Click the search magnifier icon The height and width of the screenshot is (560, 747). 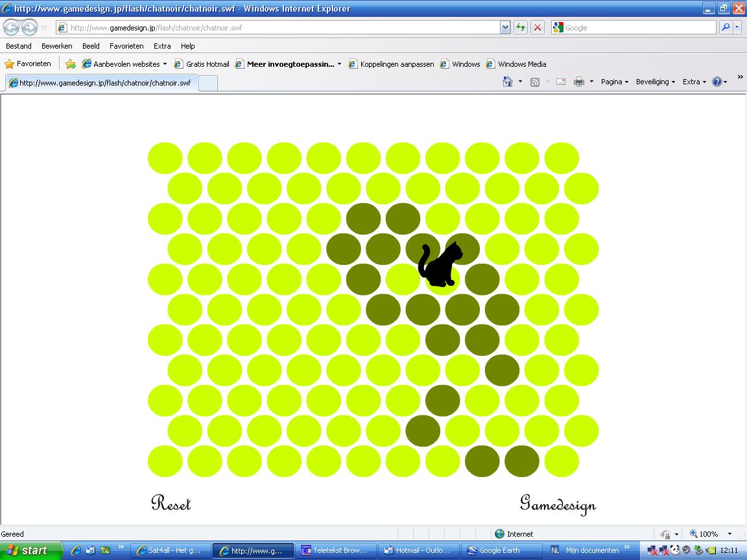click(726, 28)
